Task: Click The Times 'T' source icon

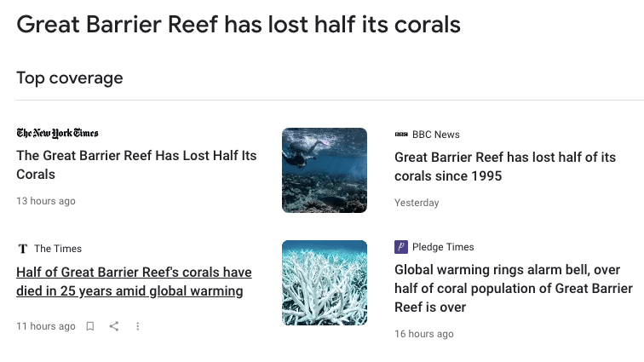Action: click(x=23, y=249)
